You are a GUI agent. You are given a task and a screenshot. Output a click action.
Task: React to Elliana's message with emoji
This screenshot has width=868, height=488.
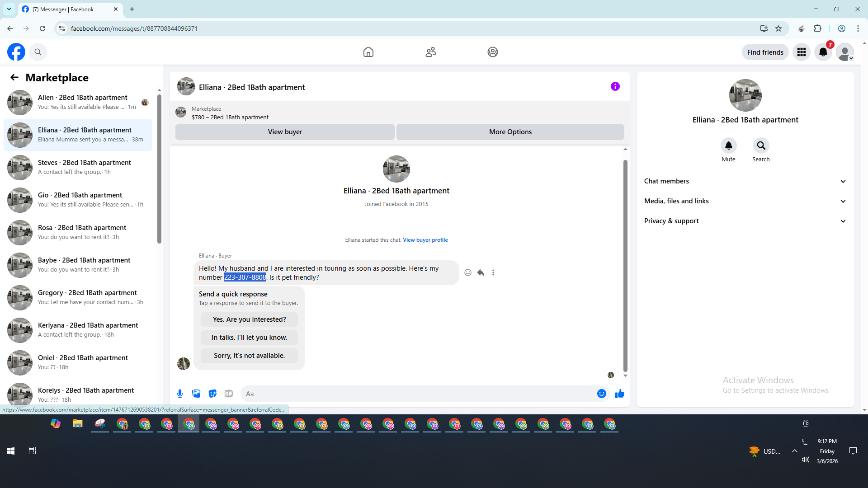click(x=468, y=272)
